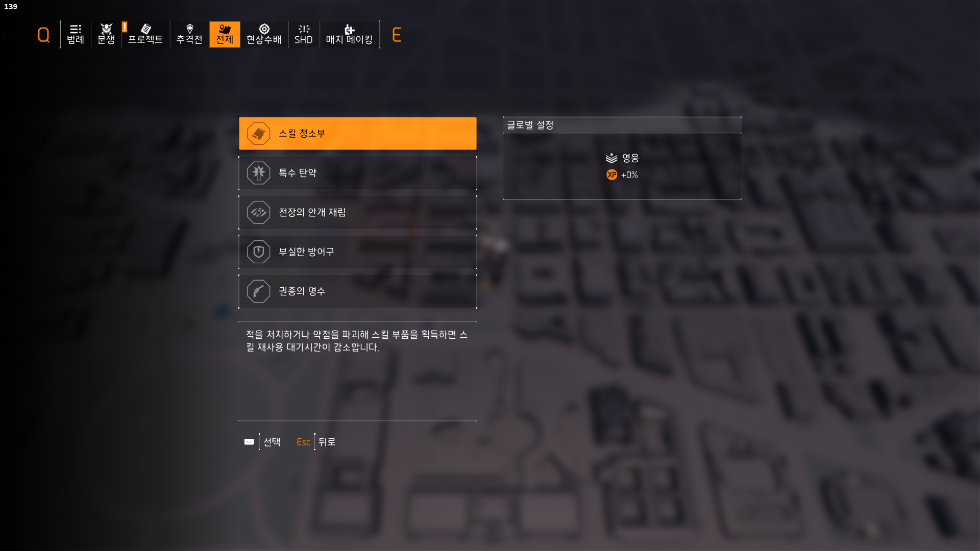Viewport: 980px width, 551px height.
Task: Switch to the 프로젝트 tab
Action: click(145, 34)
